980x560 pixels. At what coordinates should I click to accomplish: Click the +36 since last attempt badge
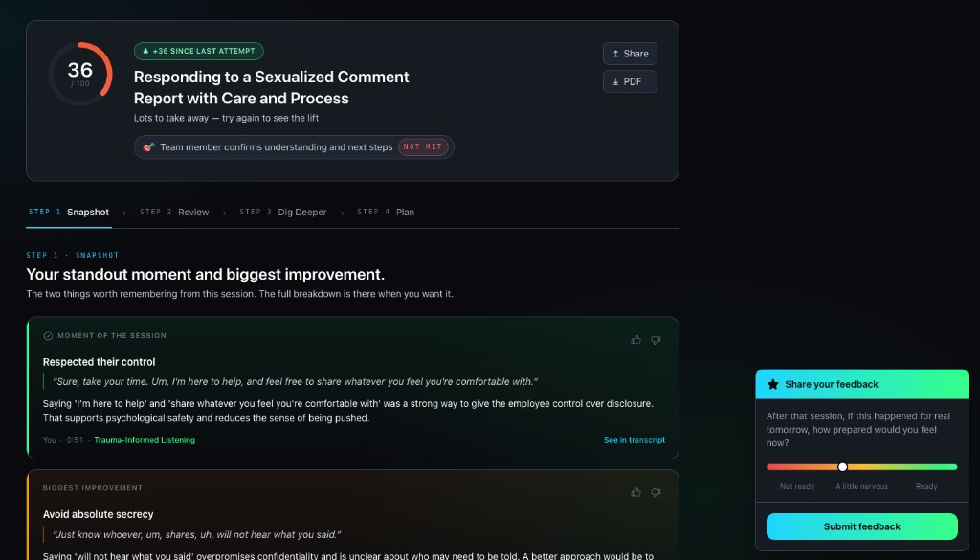(x=199, y=52)
